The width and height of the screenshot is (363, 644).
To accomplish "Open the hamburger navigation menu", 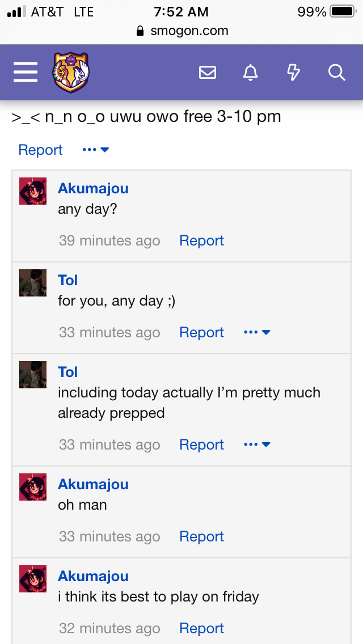I will 26,73.
